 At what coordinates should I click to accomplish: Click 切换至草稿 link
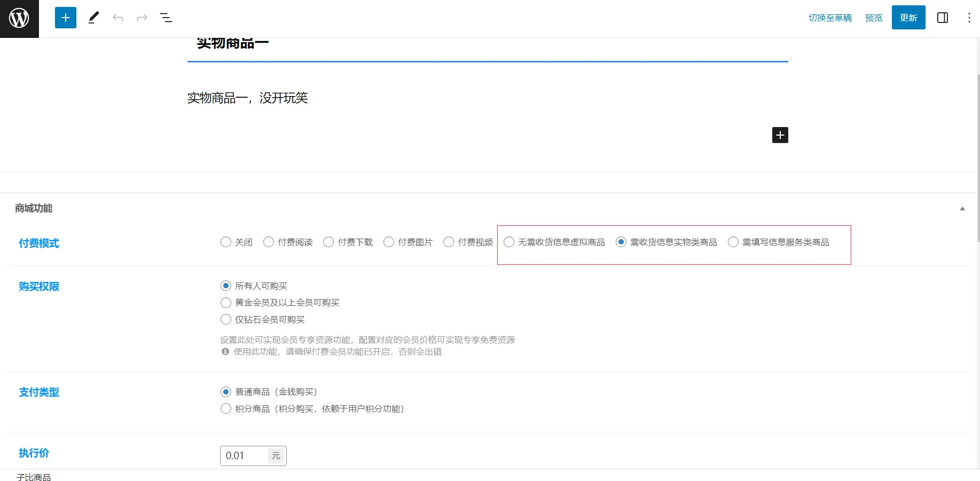tap(830, 18)
